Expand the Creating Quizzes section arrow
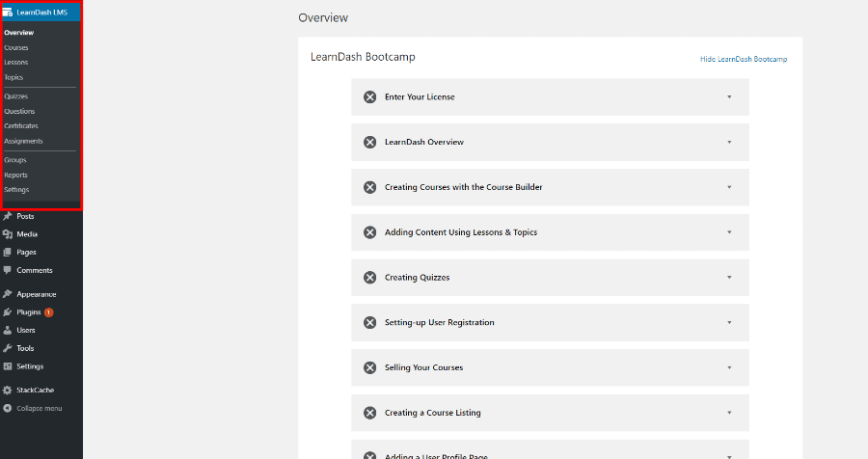The width and height of the screenshot is (868, 459). (x=729, y=278)
